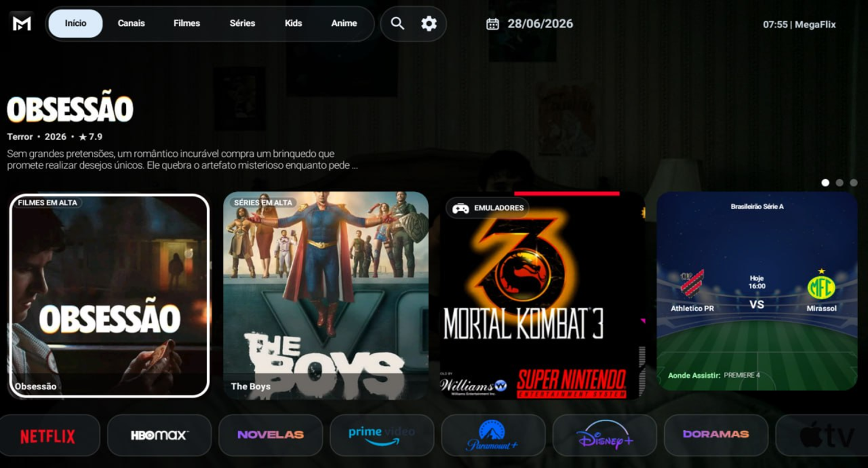Image resolution: width=868 pixels, height=468 pixels.
Task: Go to the Filmes tab
Action: coord(187,24)
